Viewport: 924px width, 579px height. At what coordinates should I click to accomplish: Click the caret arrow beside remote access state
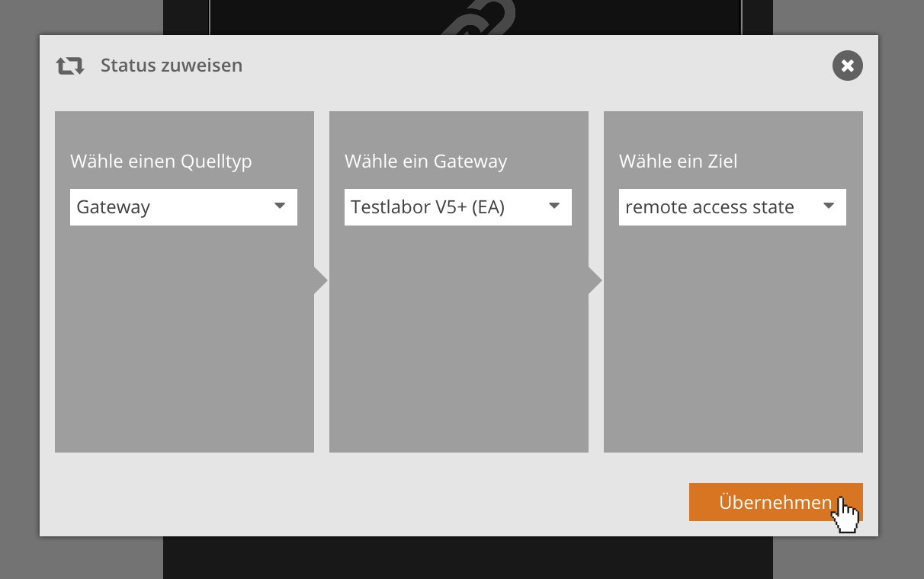point(829,206)
